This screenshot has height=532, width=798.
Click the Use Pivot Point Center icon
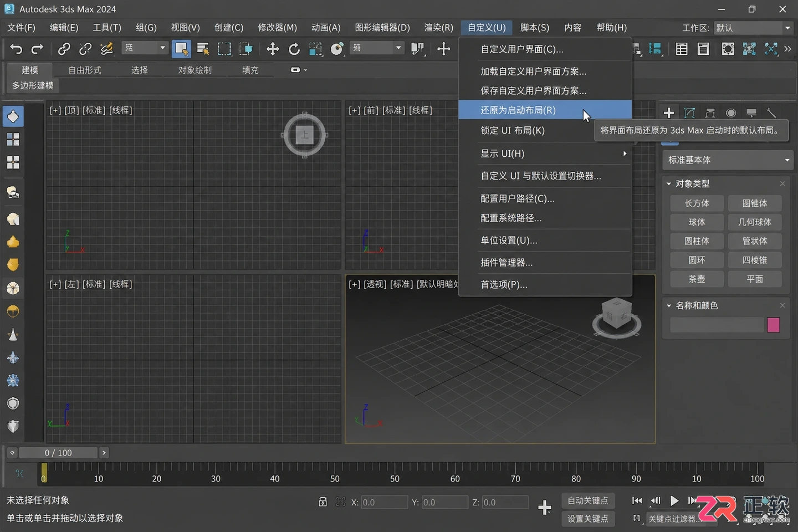[x=418, y=49]
